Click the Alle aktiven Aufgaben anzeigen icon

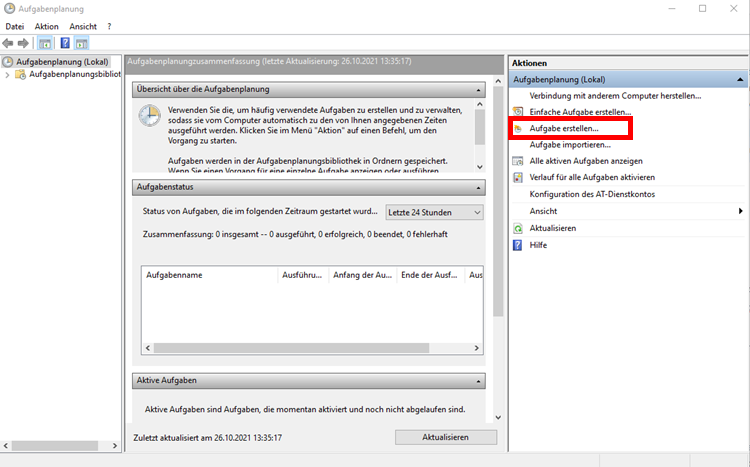pos(518,160)
